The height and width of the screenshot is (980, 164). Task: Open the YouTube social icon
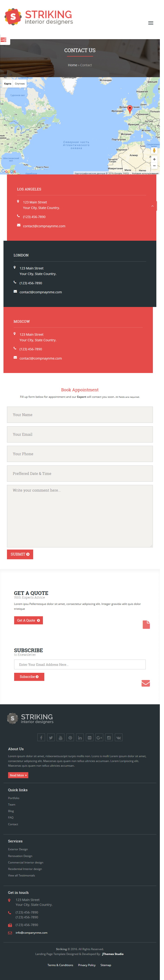[x=61, y=738]
